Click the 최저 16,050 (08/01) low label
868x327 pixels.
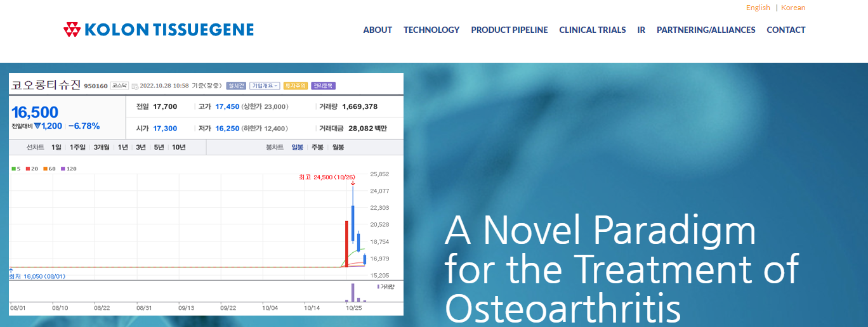point(37,276)
